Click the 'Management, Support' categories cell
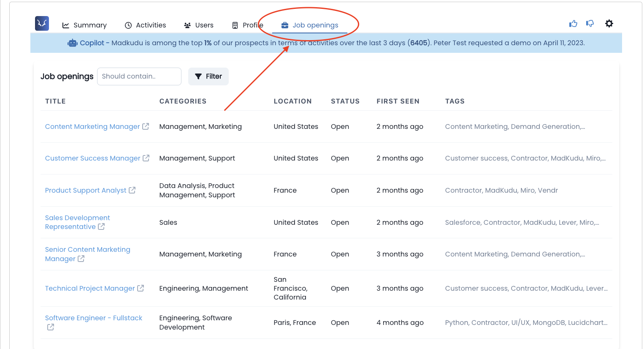Screen dimensions: 644x349 point(197,158)
